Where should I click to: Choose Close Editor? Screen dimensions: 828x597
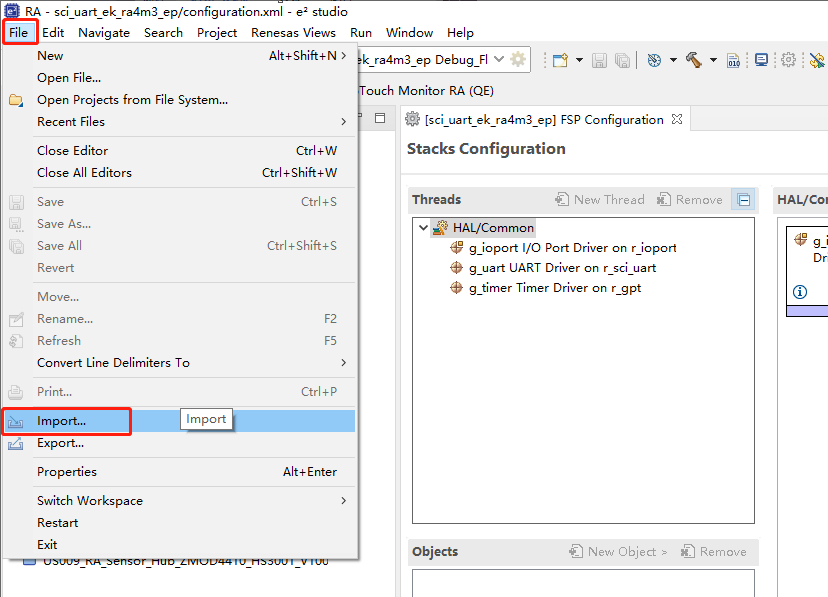[x=180, y=151]
